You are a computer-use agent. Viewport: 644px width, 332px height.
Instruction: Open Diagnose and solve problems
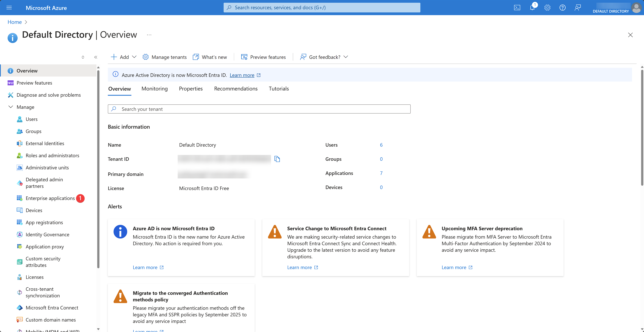coord(48,95)
